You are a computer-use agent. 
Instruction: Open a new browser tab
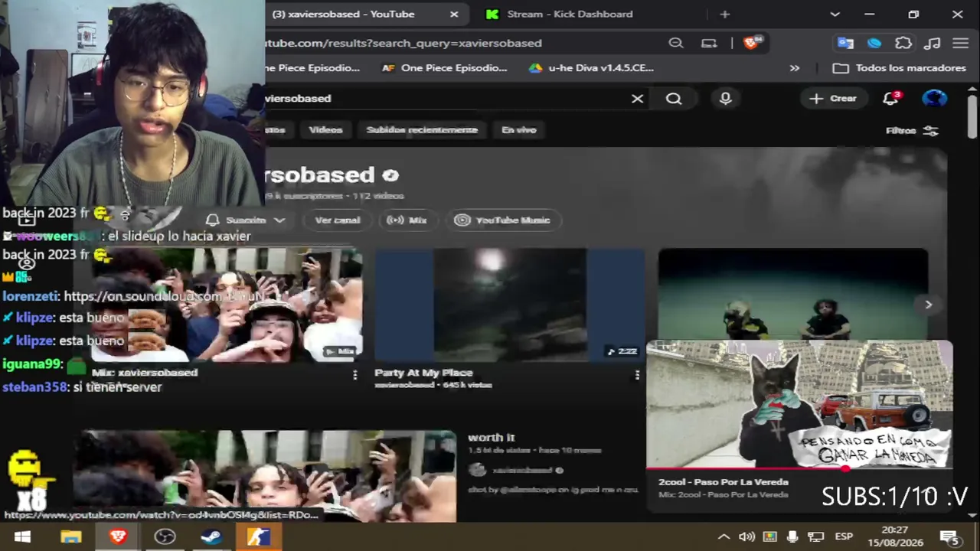click(725, 14)
